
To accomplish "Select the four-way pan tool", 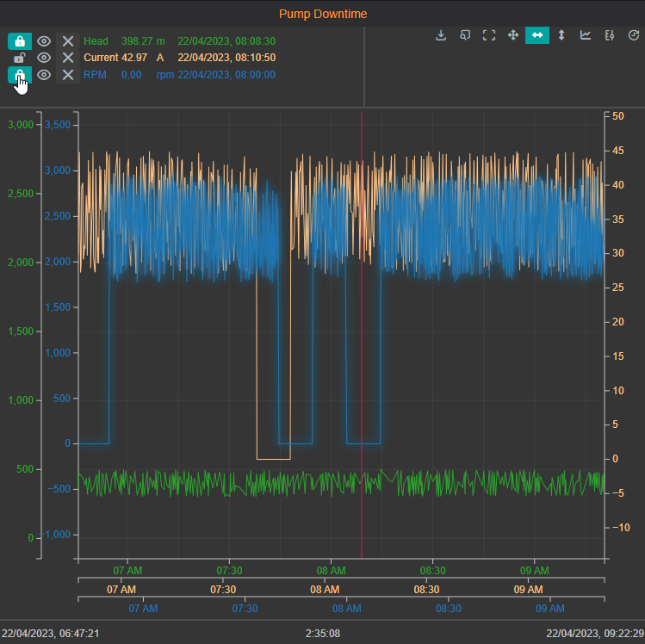I will 513,35.
